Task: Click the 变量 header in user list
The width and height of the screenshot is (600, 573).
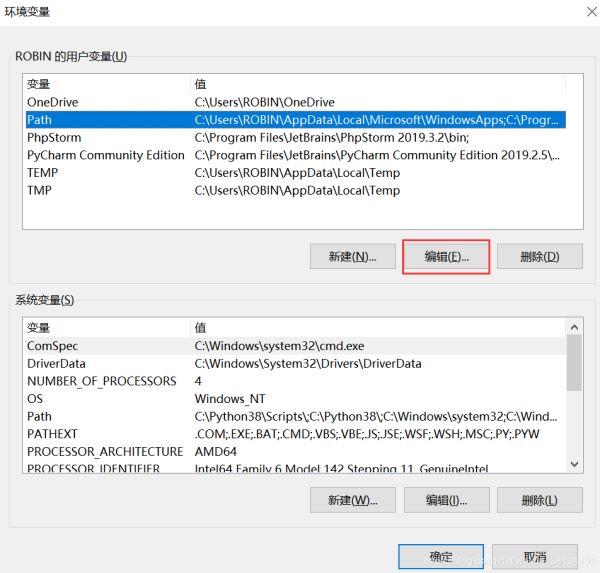Action: click(x=38, y=84)
